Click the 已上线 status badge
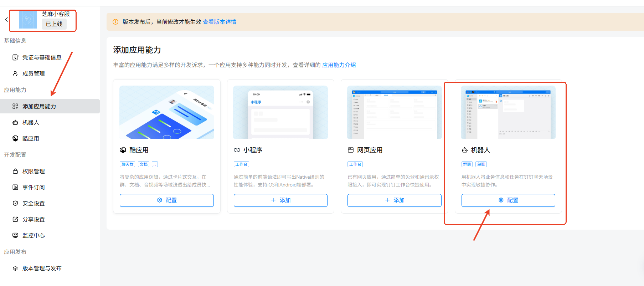 [x=54, y=24]
